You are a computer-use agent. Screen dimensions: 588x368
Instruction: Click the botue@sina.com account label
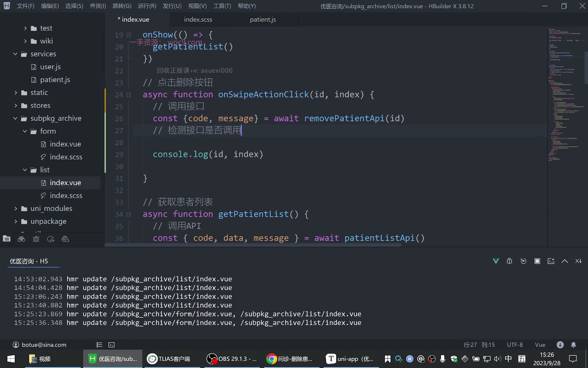[44, 345]
